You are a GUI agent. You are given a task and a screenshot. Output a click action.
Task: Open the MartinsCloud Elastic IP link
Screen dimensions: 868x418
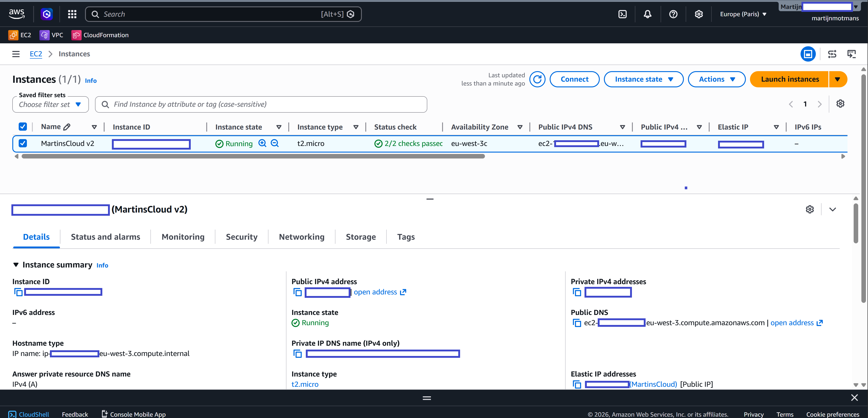[x=653, y=384]
